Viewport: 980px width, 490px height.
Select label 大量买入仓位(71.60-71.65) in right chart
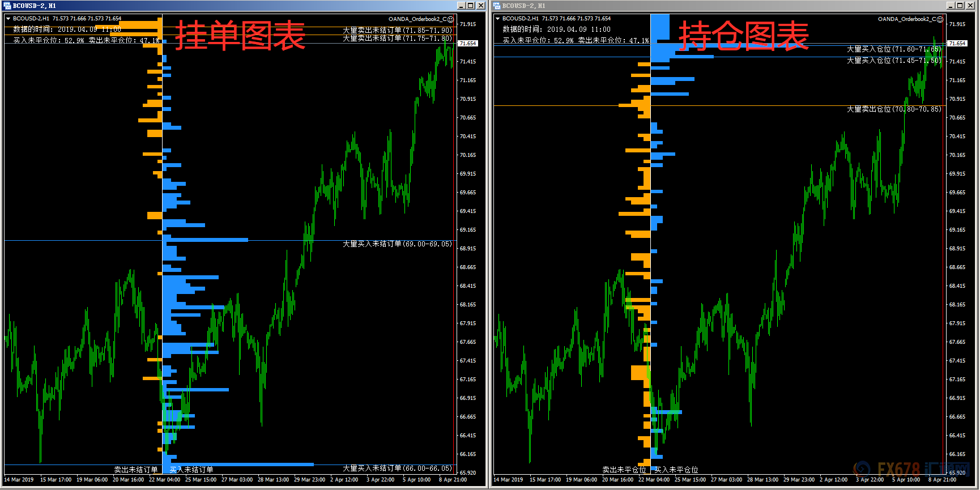[x=894, y=49]
